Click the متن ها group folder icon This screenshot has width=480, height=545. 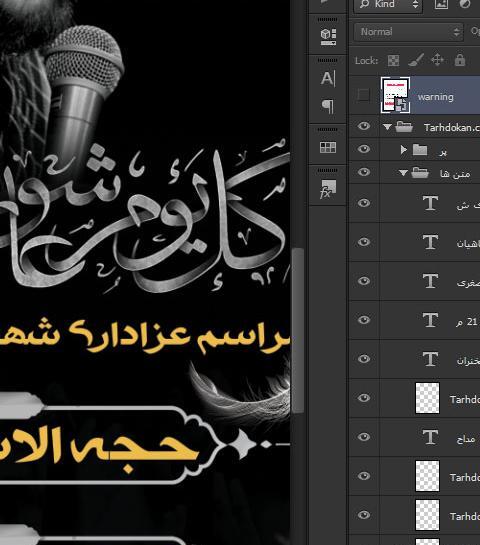(420, 173)
